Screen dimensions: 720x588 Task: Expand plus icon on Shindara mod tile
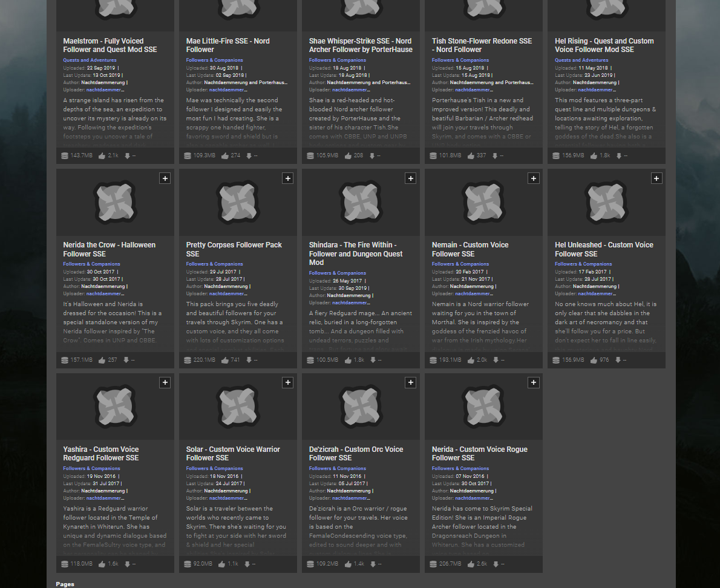[410, 178]
